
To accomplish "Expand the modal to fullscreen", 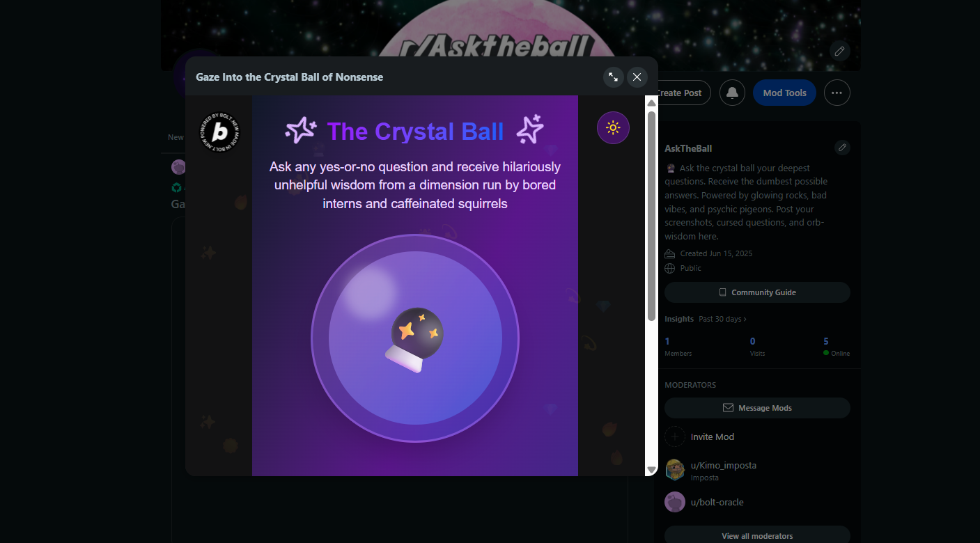I will pos(613,77).
